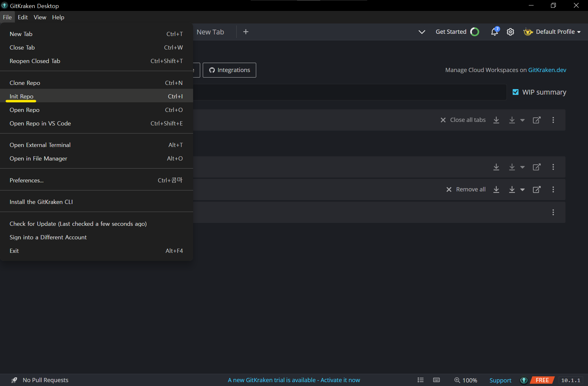Expand the tab list chevron
The image size is (588, 386).
click(x=422, y=32)
